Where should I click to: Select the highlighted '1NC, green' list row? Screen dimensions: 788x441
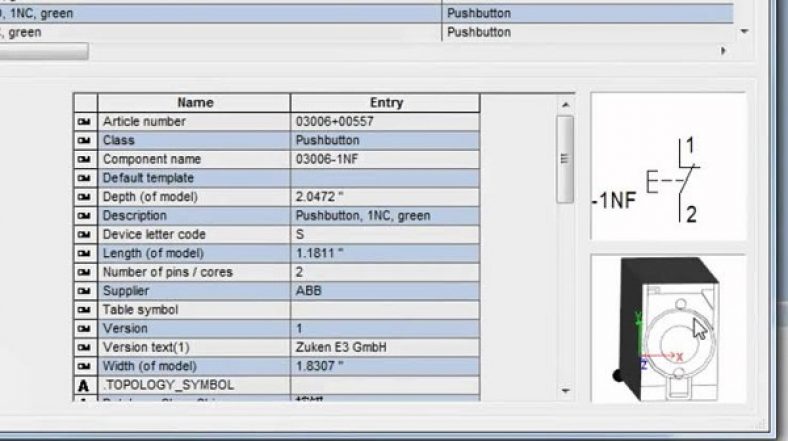coord(366,13)
